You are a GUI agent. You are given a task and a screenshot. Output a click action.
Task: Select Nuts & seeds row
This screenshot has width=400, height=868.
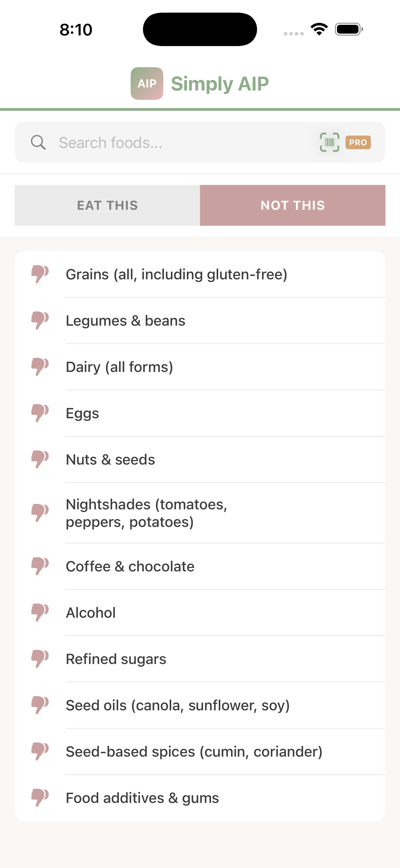[110, 459]
